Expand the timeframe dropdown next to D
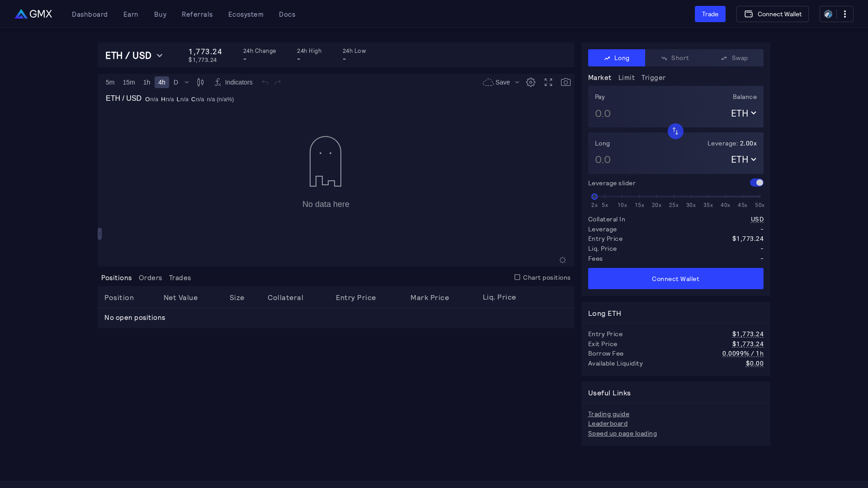 pyautogui.click(x=187, y=82)
